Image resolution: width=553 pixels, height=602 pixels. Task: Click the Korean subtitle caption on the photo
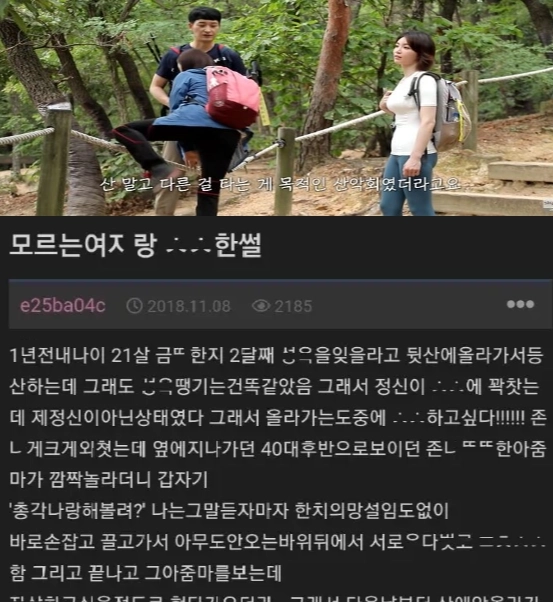tap(280, 185)
